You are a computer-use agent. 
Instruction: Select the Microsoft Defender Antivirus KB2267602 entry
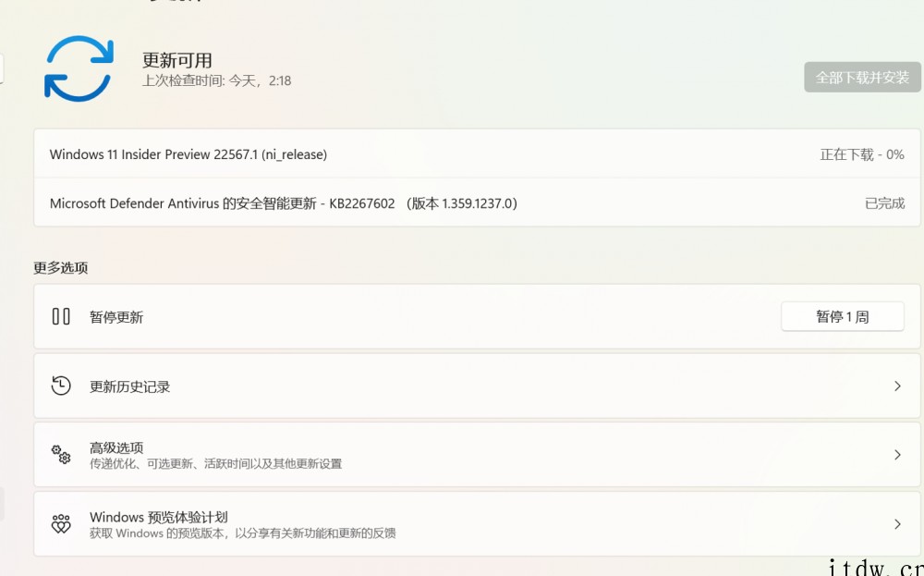click(x=477, y=202)
